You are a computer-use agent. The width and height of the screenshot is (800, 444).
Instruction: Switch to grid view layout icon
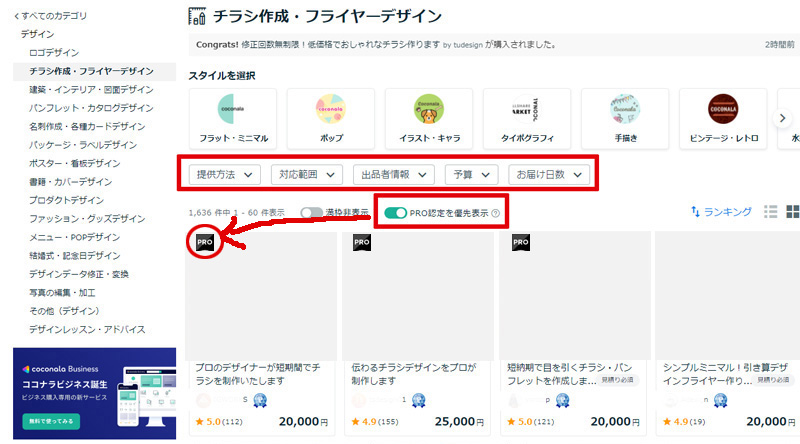coord(792,212)
